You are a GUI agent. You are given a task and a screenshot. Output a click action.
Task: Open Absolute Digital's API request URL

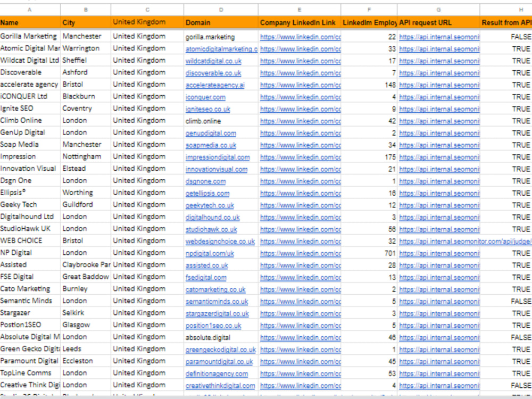[439, 338]
